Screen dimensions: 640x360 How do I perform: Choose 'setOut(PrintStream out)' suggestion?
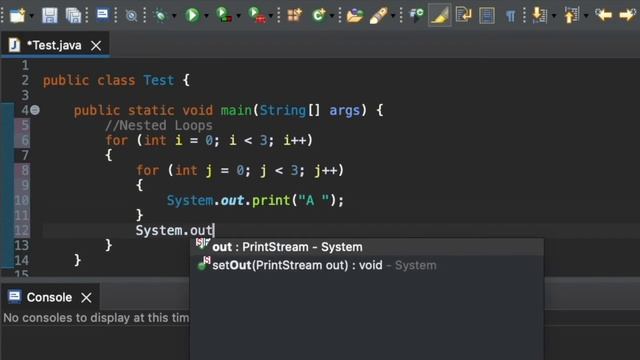pyautogui.click(x=367, y=265)
